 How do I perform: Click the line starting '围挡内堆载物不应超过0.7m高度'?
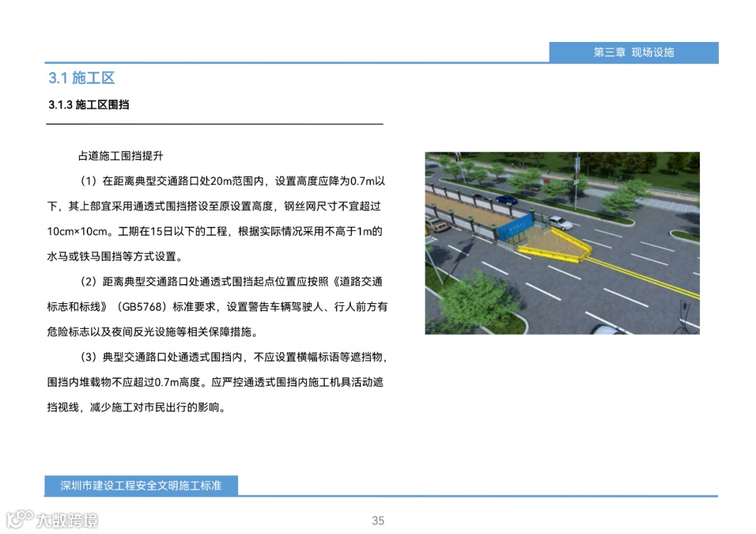pyautogui.click(x=215, y=382)
